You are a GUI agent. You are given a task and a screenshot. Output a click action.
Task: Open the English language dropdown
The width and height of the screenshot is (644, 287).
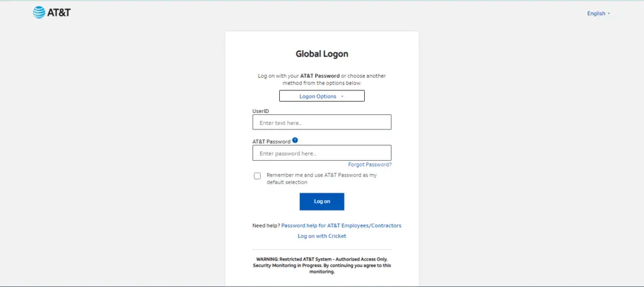599,14
